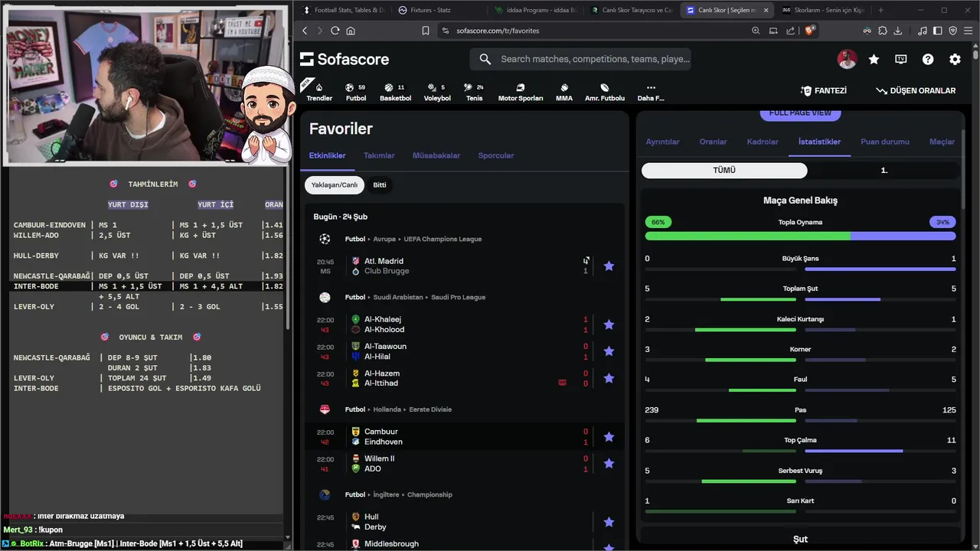Click the Brave shields icon
The width and height of the screenshot is (980, 551).
coord(811,31)
